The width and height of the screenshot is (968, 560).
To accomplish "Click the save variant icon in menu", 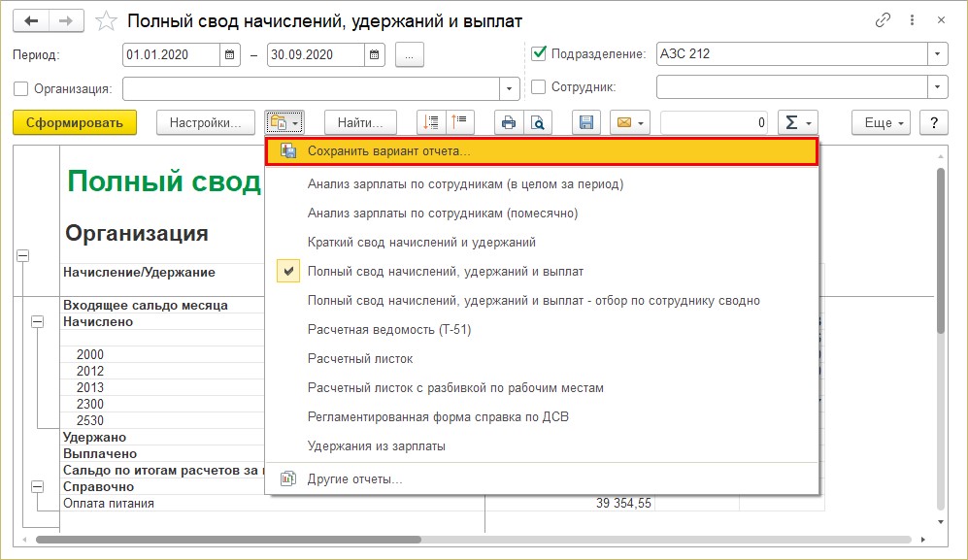I will pyautogui.click(x=288, y=150).
